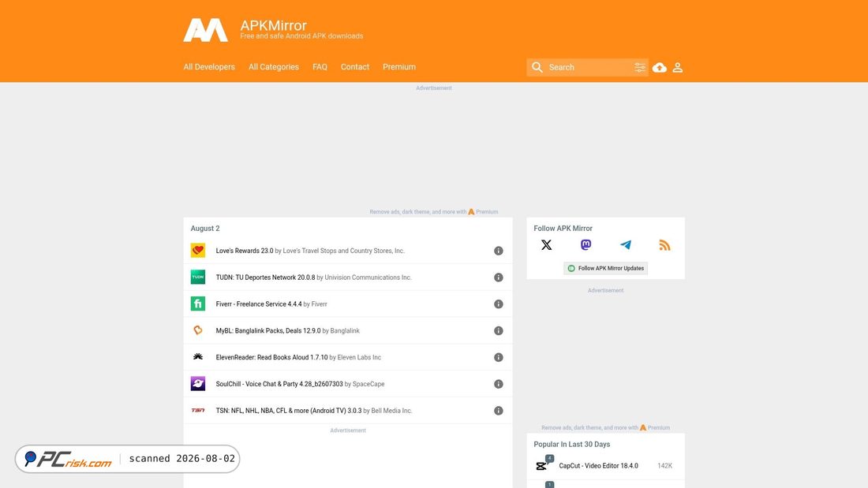Screen dimensions: 868x488
Task: Open CapCut - Video Editor 18.4.0
Action: click(598, 466)
